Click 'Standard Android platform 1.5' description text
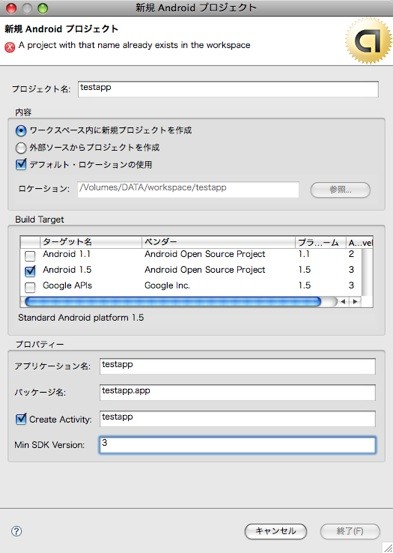The width and height of the screenshot is (393, 553). (x=81, y=318)
